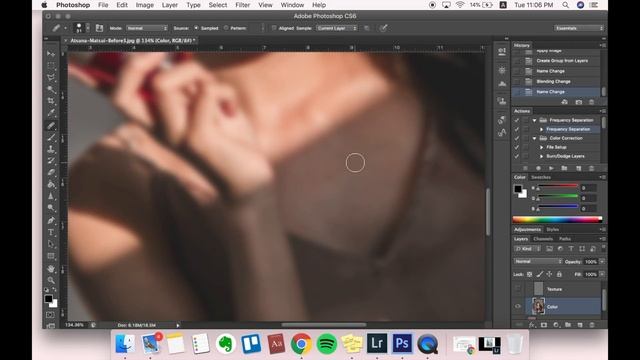This screenshot has width=640, height=360.
Task: Create new fill or adjustment layer
Action: pyautogui.click(x=556, y=325)
